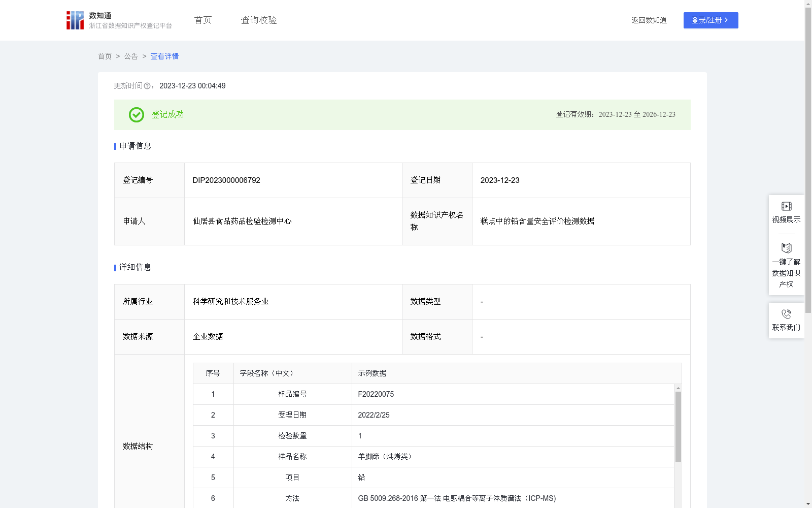Click the green 登记成功 checkmark icon

pos(136,115)
